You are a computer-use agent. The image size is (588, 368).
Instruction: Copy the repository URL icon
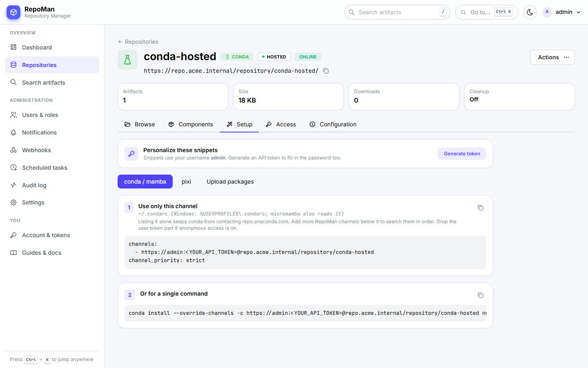click(326, 71)
